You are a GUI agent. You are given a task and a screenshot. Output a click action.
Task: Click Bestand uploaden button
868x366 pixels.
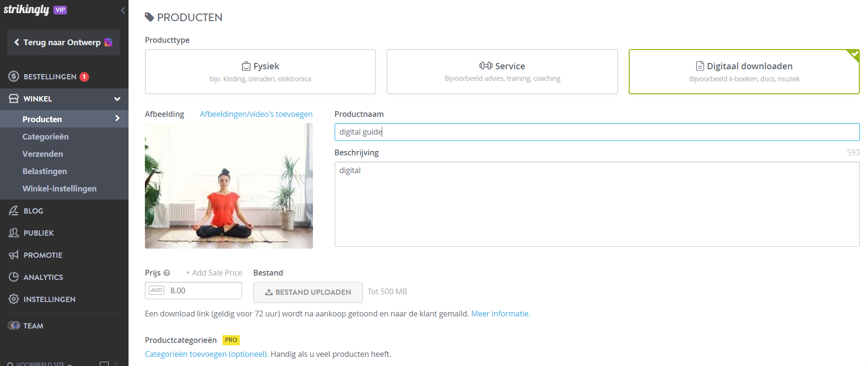point(308,292)
